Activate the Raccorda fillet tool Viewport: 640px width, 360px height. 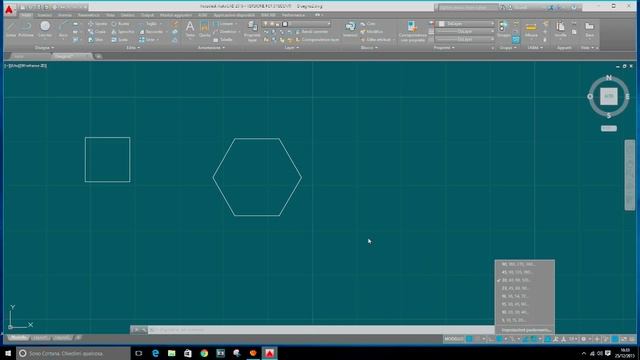[x=151, y=32]
